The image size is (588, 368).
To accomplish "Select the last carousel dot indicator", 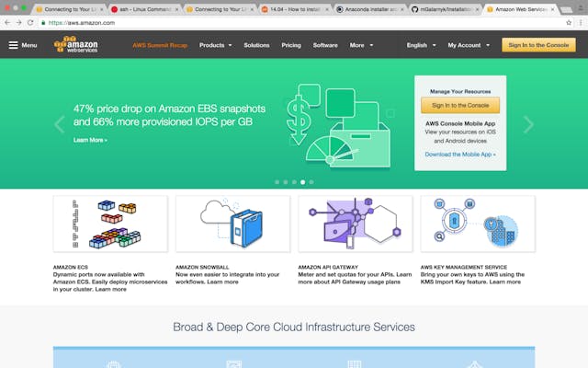I will click(x=311, y=182).
